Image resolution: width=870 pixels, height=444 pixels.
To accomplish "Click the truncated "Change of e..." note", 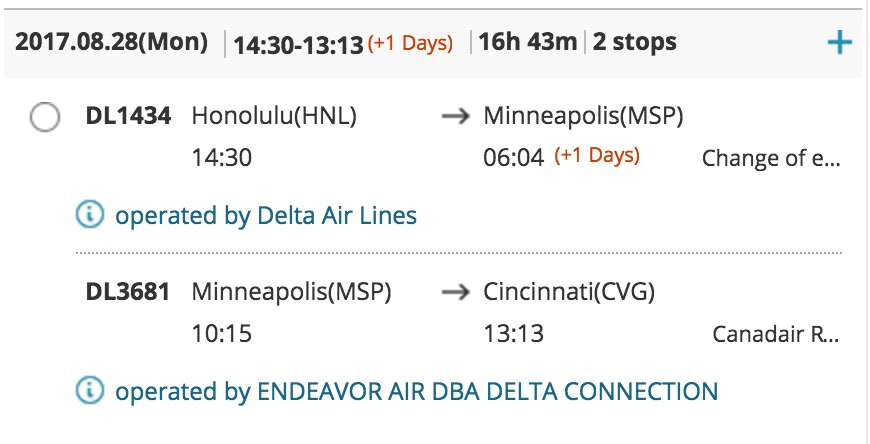I will 771,158.
